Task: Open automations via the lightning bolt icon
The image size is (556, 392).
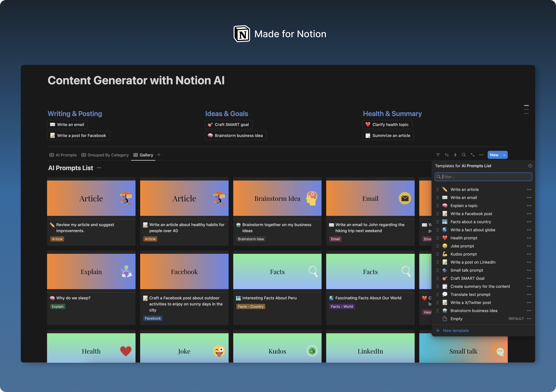Action: (x=455, y=155)
